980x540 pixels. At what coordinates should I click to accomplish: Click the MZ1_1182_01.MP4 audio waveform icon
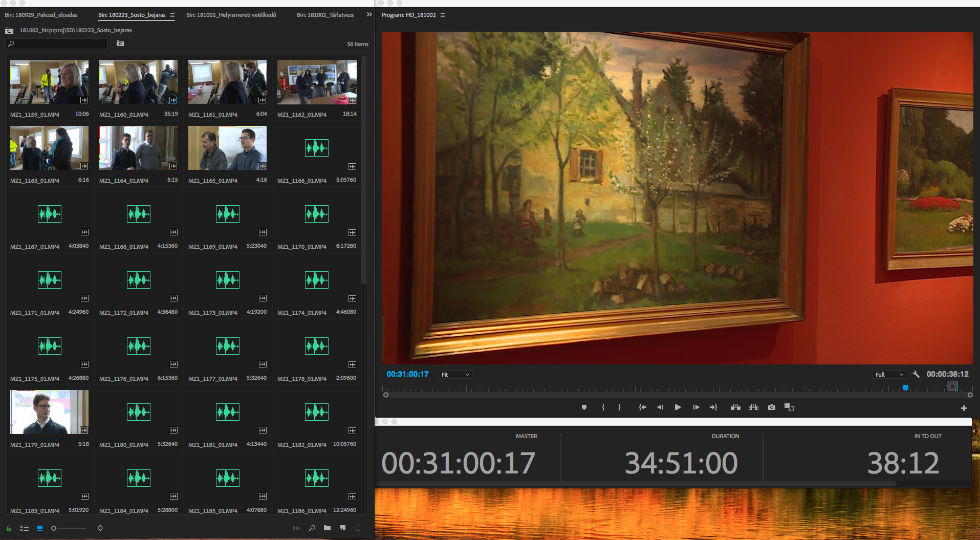click(x=317, y=412)
